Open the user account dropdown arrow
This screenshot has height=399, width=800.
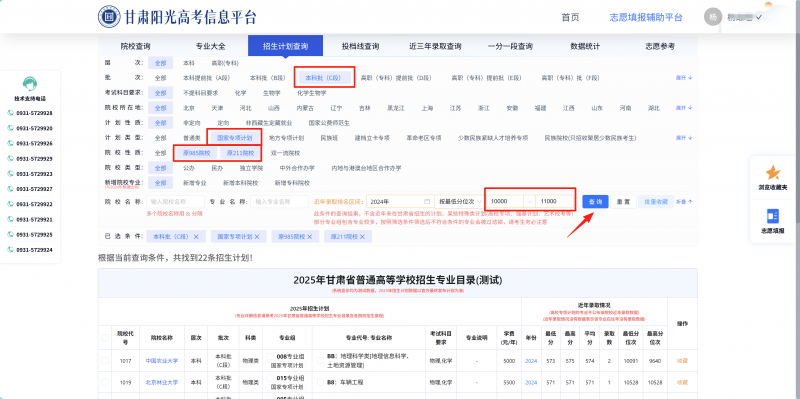tap(759, 17)
